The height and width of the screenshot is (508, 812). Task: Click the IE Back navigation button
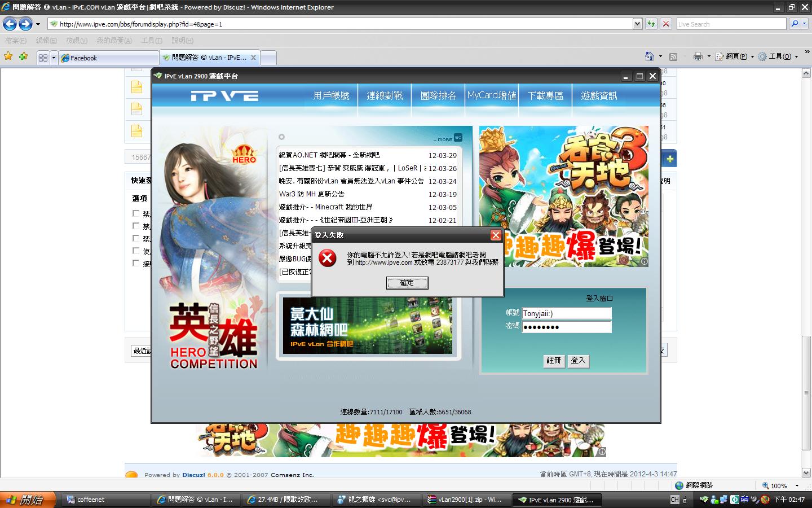(10, 24)
